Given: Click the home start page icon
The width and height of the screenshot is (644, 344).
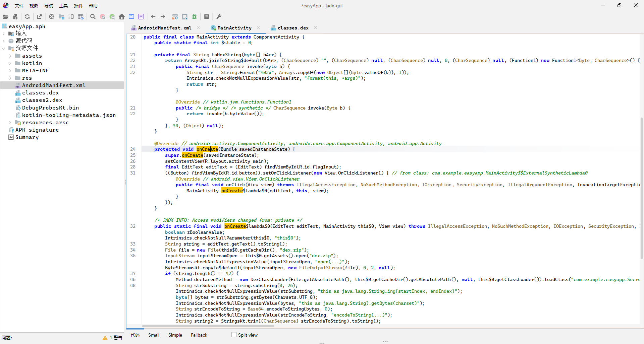Looking at the screenshot, I should point(122,17).
